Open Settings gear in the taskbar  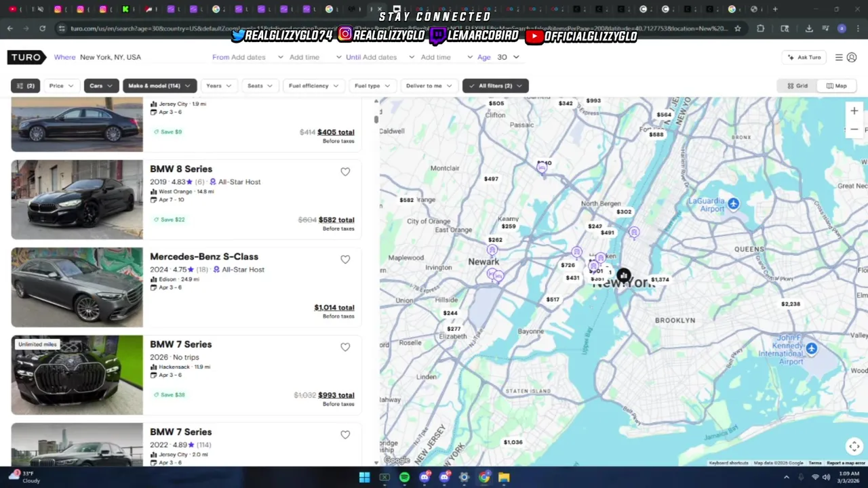tap(464, 477)
